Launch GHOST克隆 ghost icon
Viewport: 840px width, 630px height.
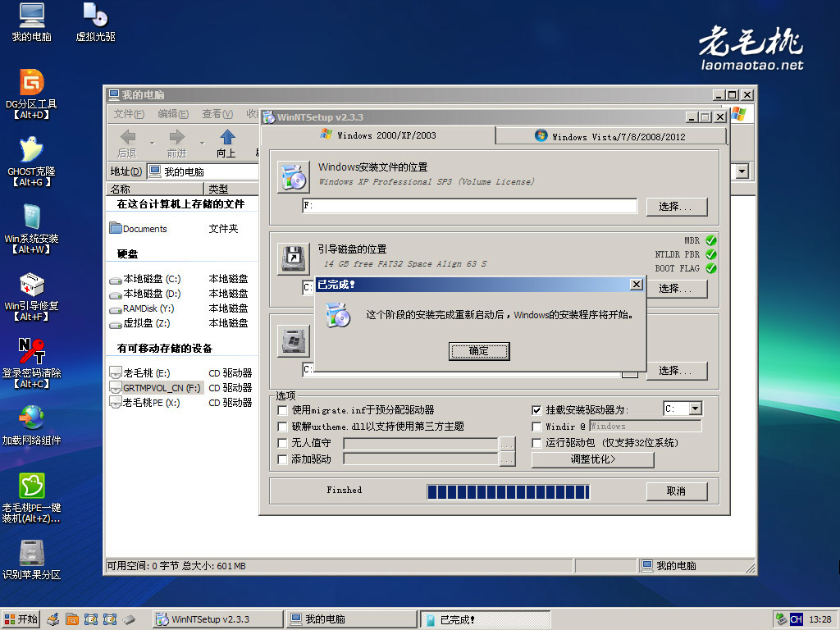32,162
